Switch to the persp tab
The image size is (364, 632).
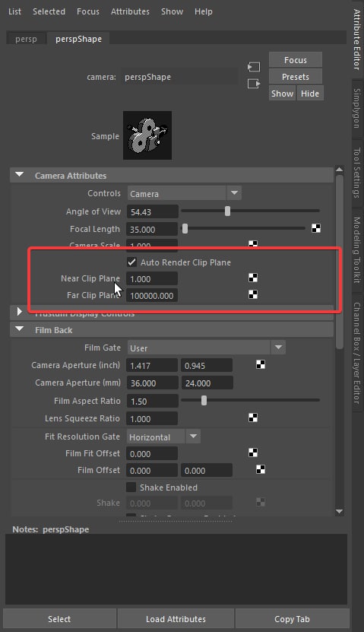[x=26, y=39]
